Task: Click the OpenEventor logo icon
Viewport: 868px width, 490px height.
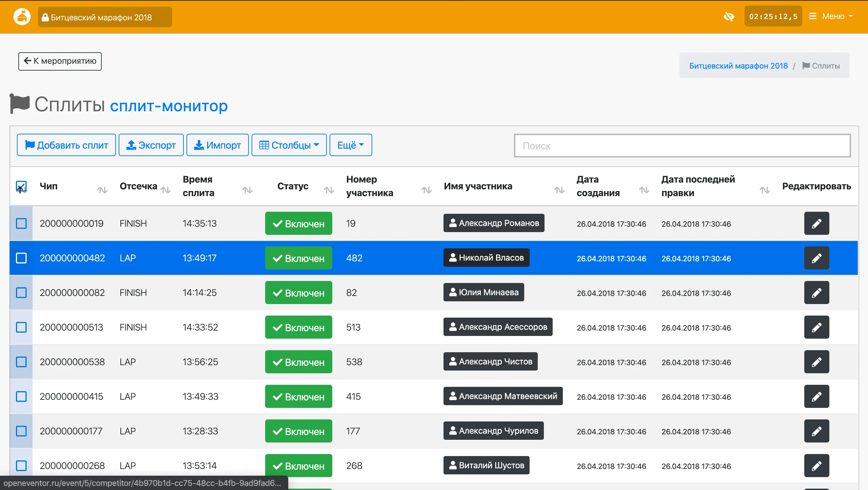Action: [x=22, y=17]
